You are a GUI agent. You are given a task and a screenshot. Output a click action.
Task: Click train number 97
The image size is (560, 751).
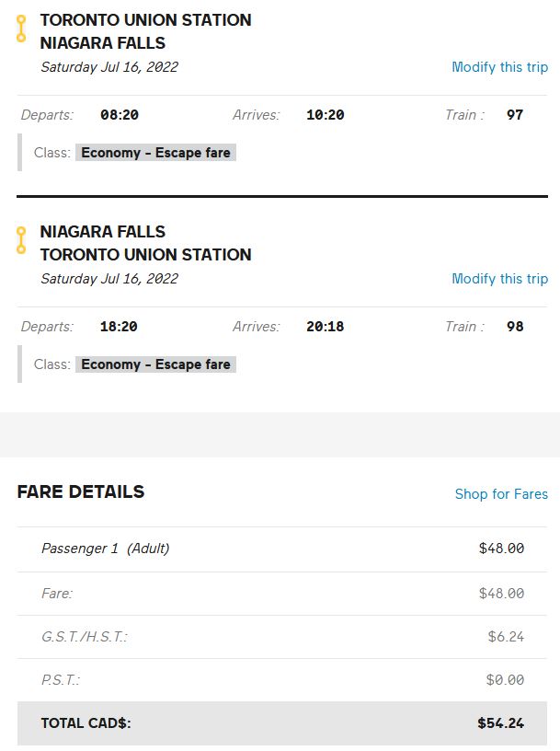515,115
